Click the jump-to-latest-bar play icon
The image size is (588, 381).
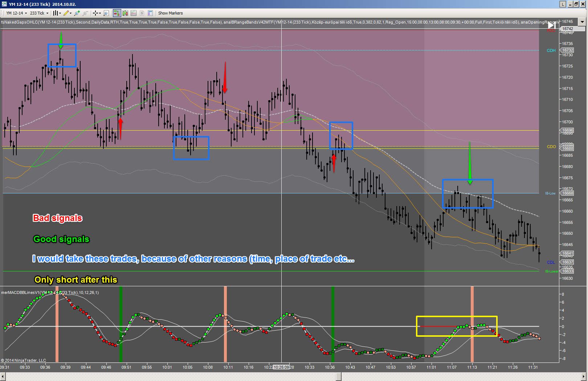(551, 25)
